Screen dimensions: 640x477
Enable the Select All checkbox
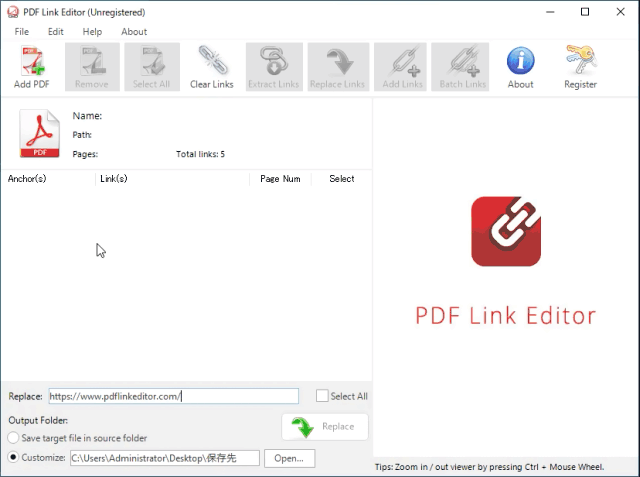(322, 396)
